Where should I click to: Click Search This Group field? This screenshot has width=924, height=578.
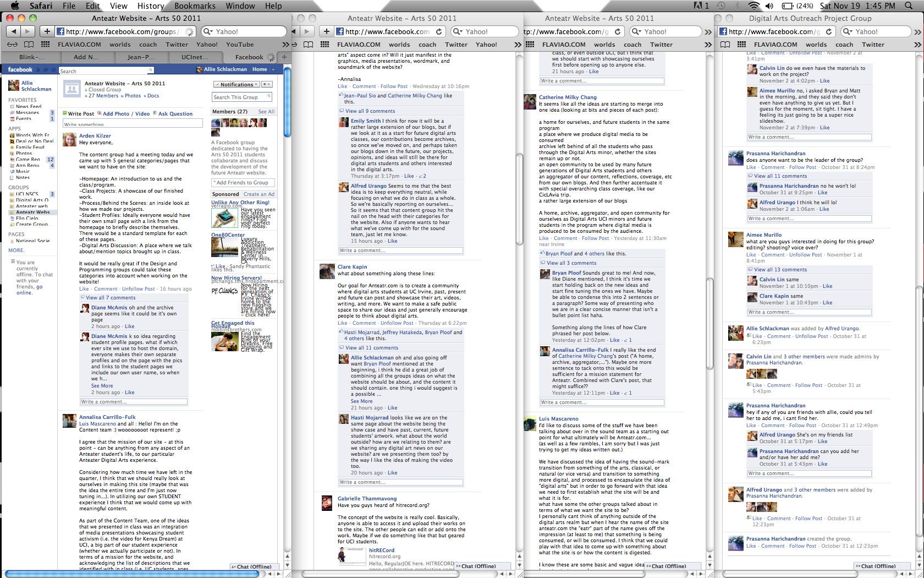pyautogui.click(x=242, y=97)
